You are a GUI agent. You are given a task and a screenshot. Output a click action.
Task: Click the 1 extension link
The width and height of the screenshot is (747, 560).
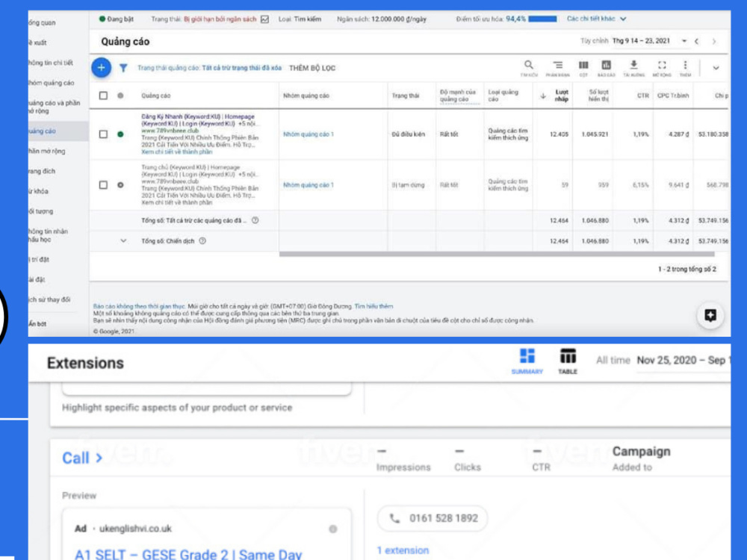pos(403,550)
